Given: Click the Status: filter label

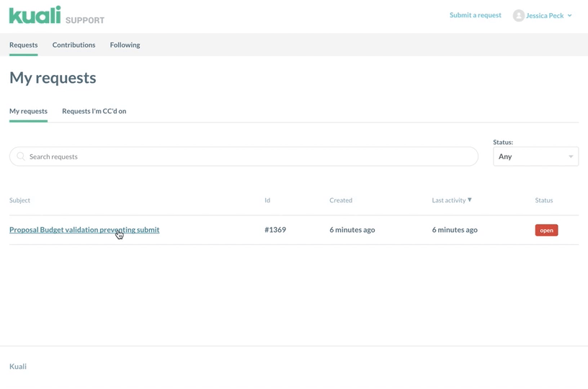Looking at the screenshot, I should 503,142.
